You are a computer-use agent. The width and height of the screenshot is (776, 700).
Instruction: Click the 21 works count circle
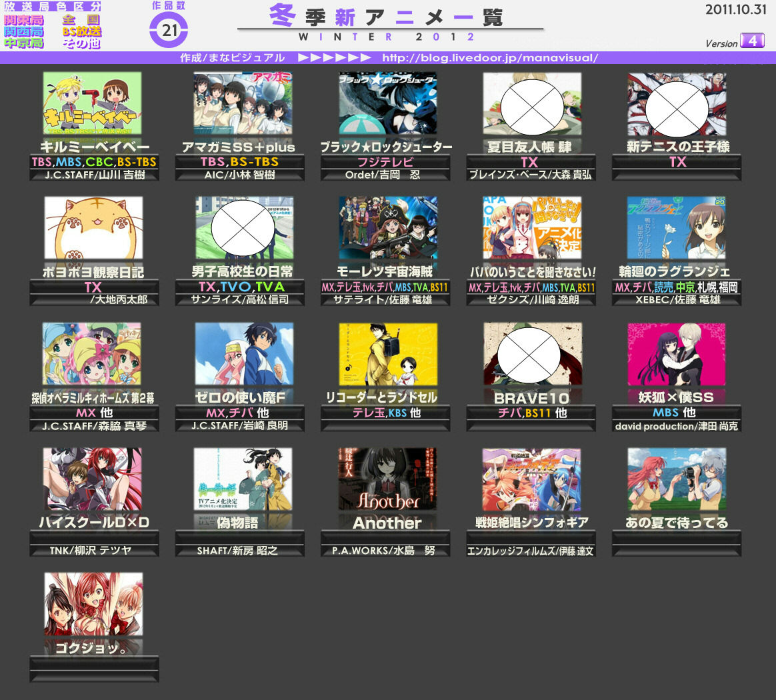click(169, 30)
